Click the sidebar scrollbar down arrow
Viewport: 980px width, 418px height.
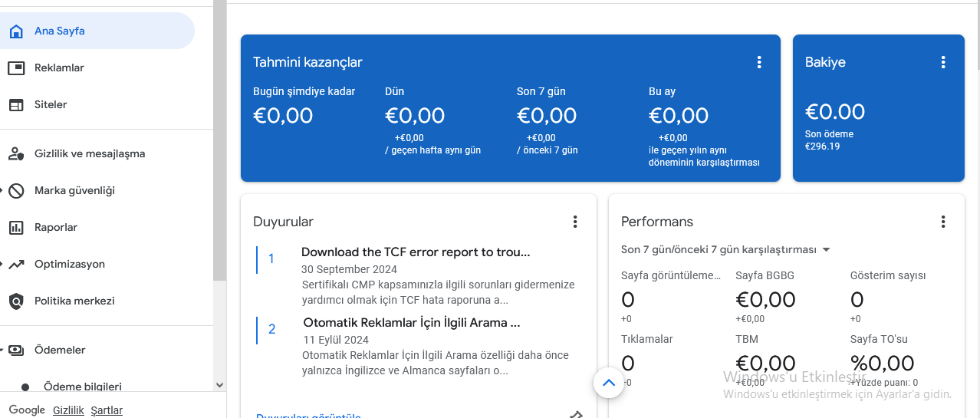pos(220,385)
